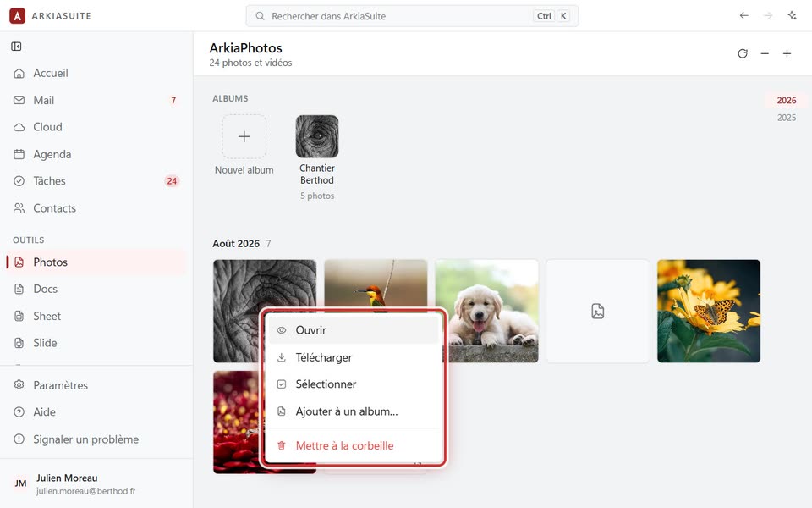
Task: Click the "Août 2026" section heading
Action: [236, 244]
